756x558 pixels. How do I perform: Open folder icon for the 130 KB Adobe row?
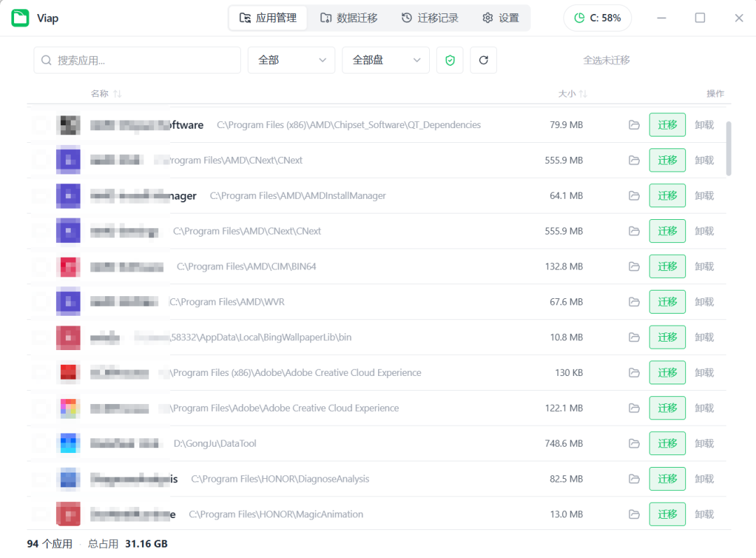pos(634,372)
